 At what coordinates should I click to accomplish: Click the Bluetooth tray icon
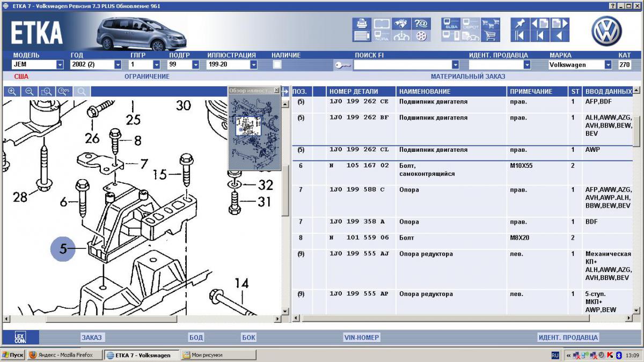click(618, 355)
